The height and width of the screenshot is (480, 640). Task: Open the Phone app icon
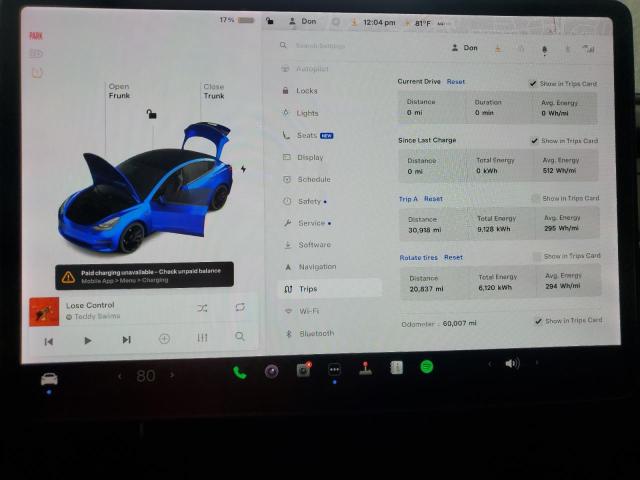(x=240, y=372)
